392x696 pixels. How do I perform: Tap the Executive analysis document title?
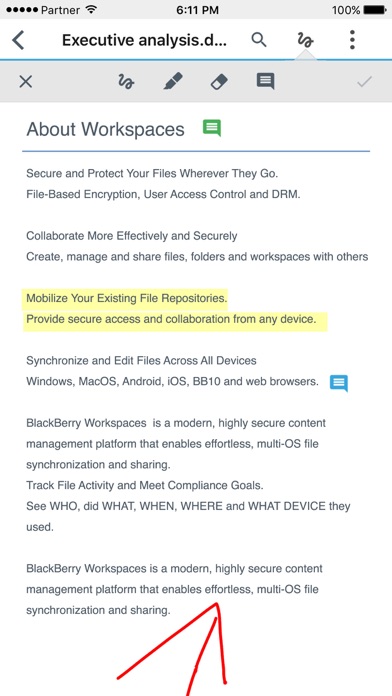(x=144, y=40)
